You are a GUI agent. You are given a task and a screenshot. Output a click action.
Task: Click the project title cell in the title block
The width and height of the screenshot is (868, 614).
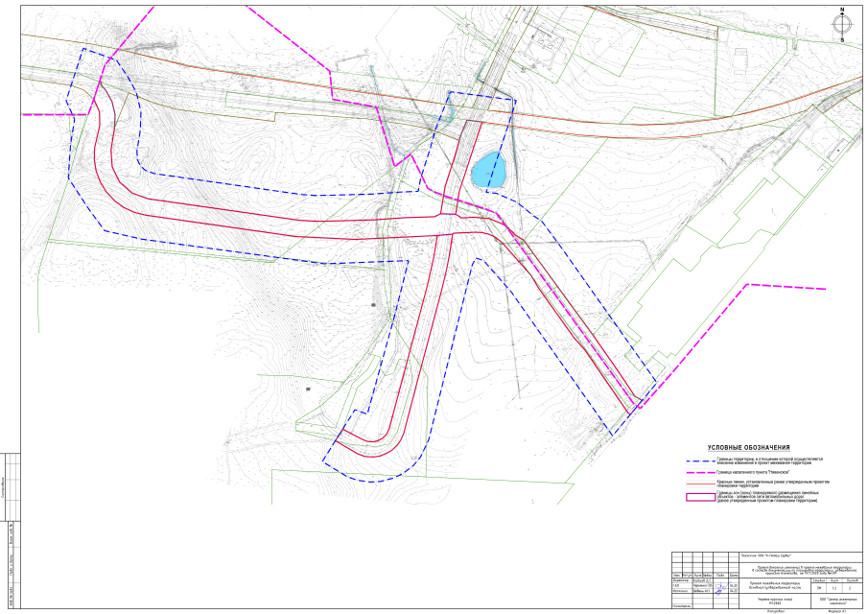pyautogui.click(x=801, y=571)
